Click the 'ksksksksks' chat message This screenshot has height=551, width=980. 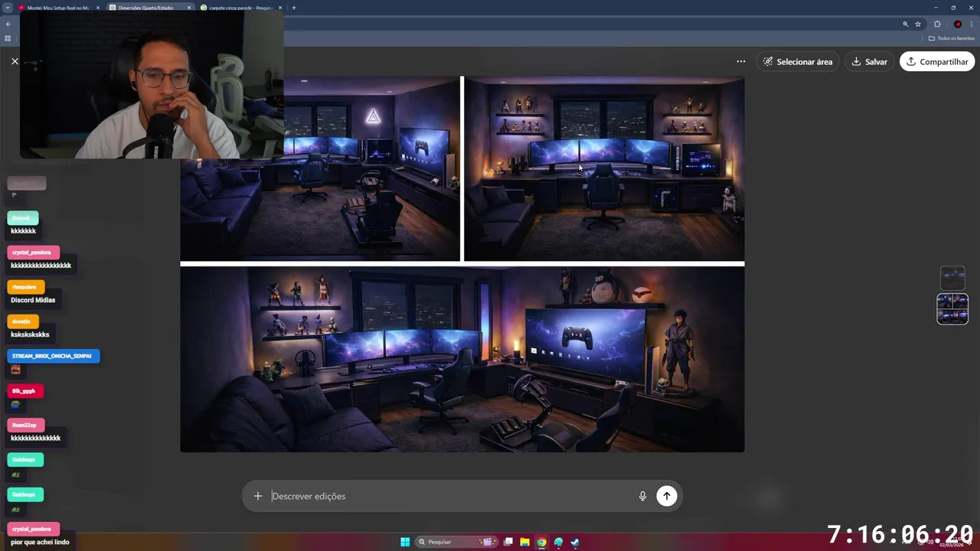(30, 334)
